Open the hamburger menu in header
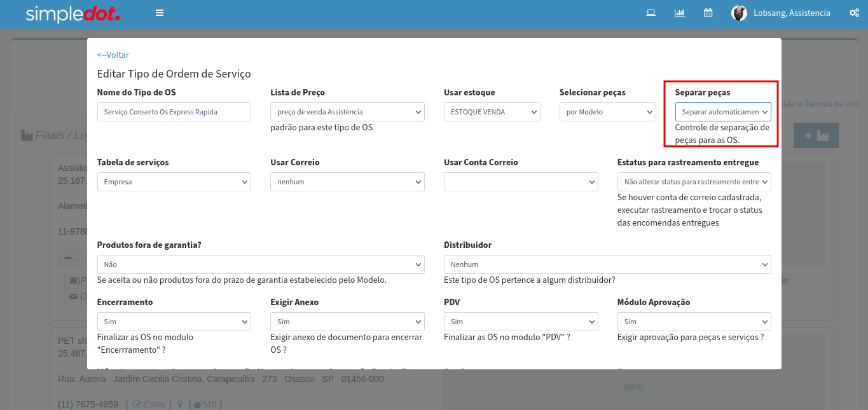The width and height of the screenshot is (868, 410). click(x=160, y=13)
